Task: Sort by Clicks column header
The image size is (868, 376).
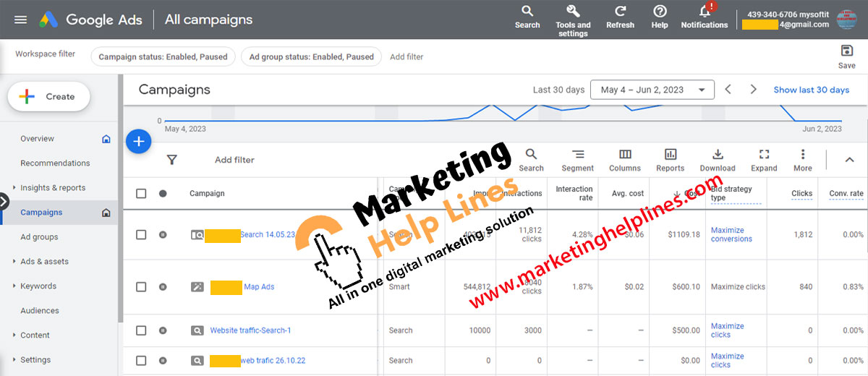Action: click(x=802, y=194)
